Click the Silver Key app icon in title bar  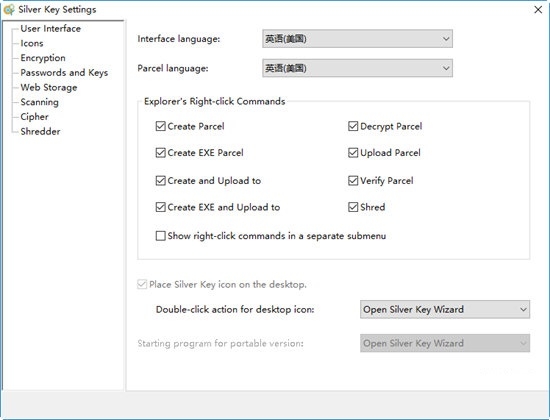(x=9, y=9)
